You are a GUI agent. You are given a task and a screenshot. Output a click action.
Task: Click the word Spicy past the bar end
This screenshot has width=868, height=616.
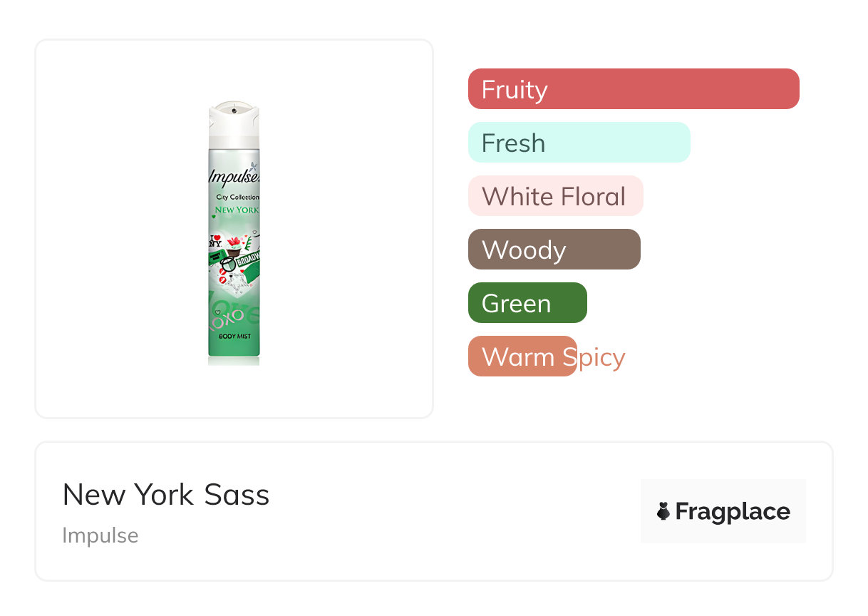point(602,356)
